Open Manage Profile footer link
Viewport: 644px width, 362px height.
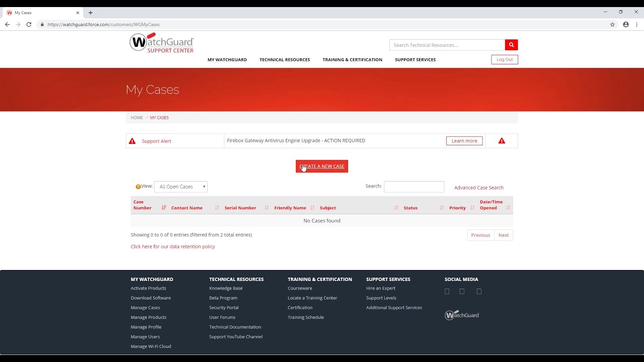tap(146, 327)
